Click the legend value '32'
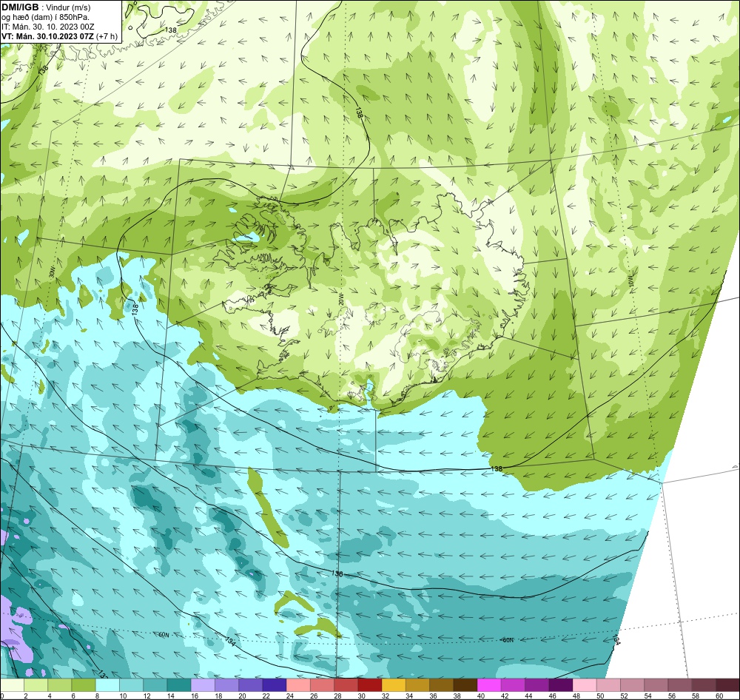The image size is (740, 700). [x=385, y=696]
